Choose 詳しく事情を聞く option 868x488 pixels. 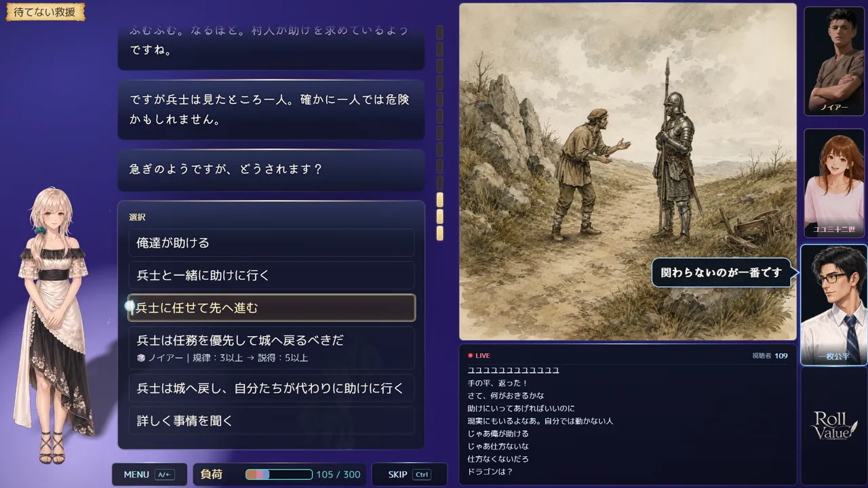[x=271, y=421]
